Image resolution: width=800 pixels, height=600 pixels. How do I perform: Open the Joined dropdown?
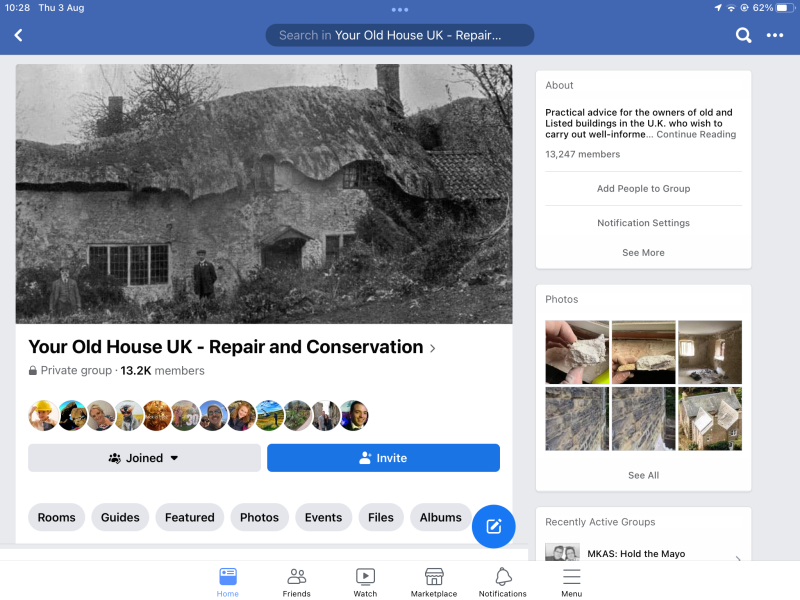pyautogui.click(x=144, y=458)
